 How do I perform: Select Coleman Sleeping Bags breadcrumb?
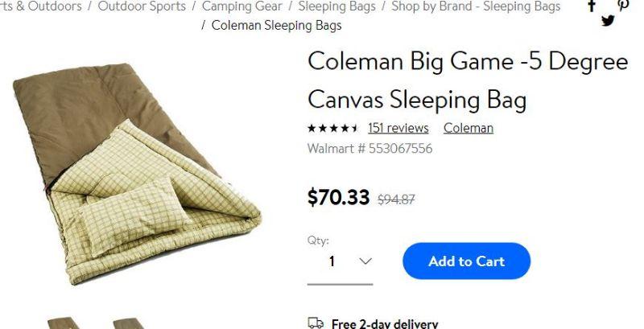pos(276,25)
